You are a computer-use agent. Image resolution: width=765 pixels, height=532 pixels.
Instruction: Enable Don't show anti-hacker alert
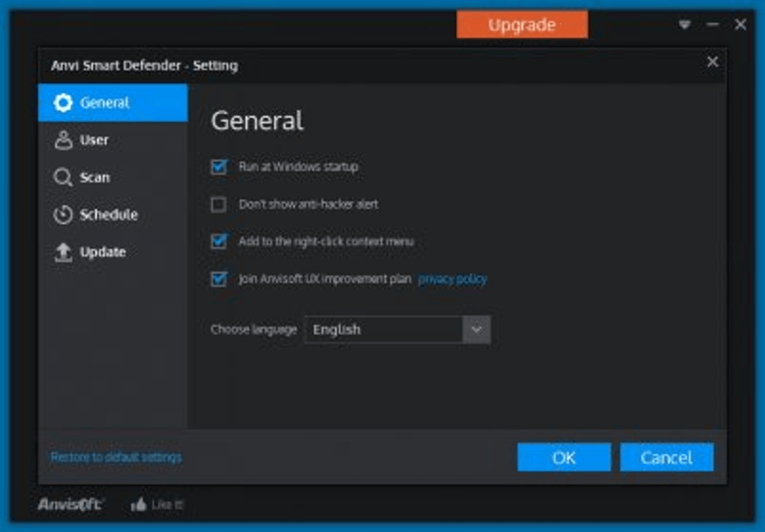click(218, 204)
